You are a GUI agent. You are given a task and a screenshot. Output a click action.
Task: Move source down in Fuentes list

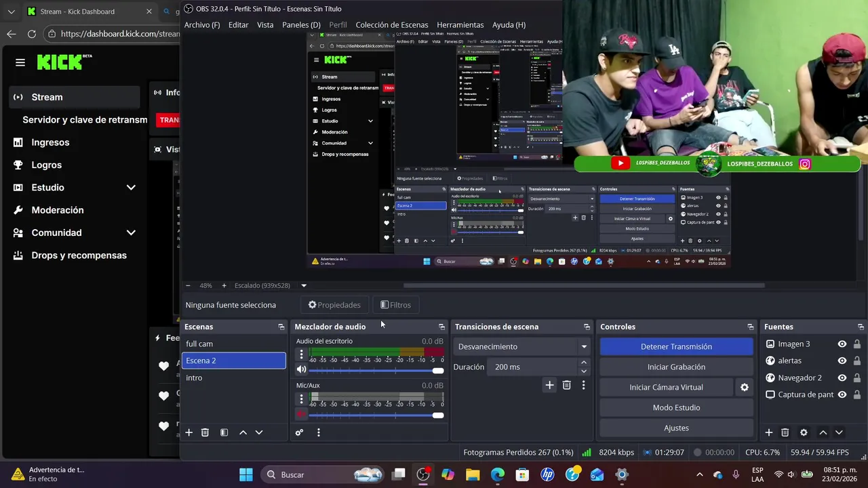(839, 432)
